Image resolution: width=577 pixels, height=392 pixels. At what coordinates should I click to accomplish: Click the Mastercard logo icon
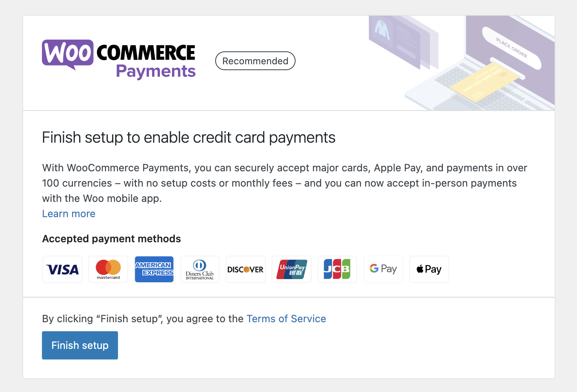pos(108,269)
